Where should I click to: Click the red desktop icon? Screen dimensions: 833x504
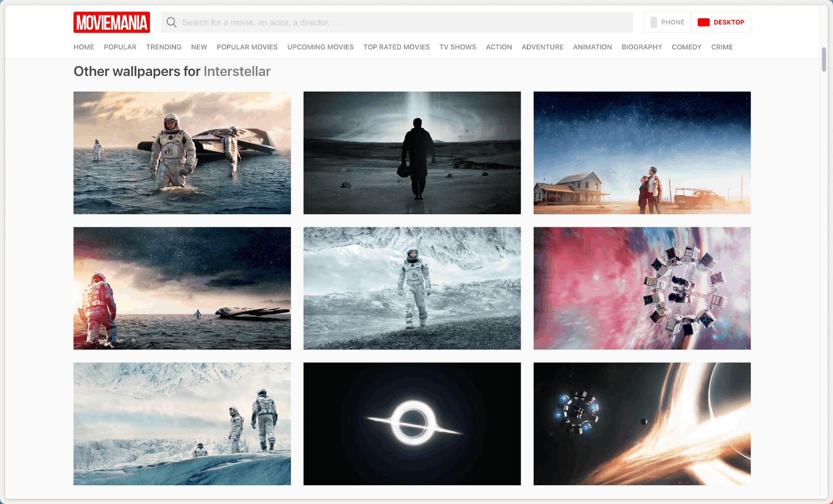click(703, 22)
